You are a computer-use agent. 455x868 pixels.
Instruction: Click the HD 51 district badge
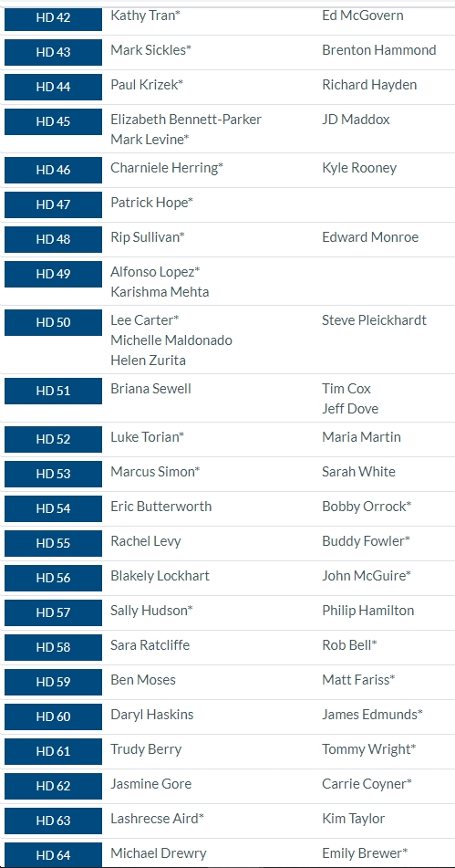click(x=53, y=391)
